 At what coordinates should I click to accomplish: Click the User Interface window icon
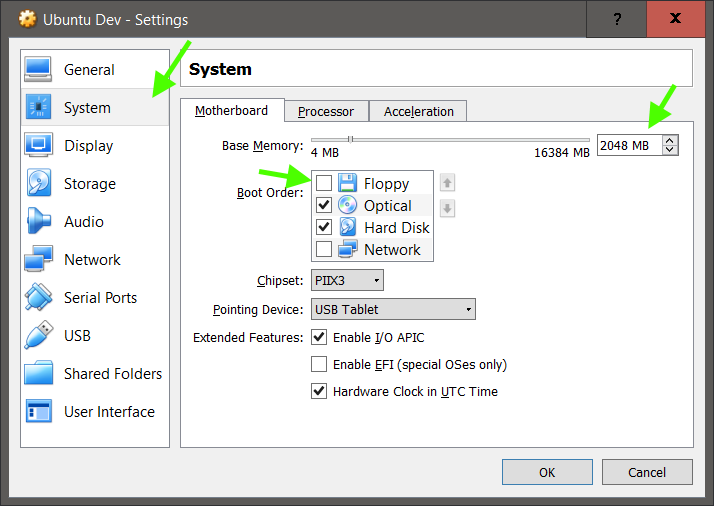tap(39, 411)
